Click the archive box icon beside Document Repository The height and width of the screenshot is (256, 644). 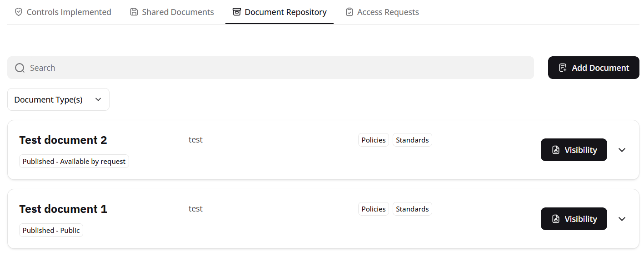coord(236,12)
